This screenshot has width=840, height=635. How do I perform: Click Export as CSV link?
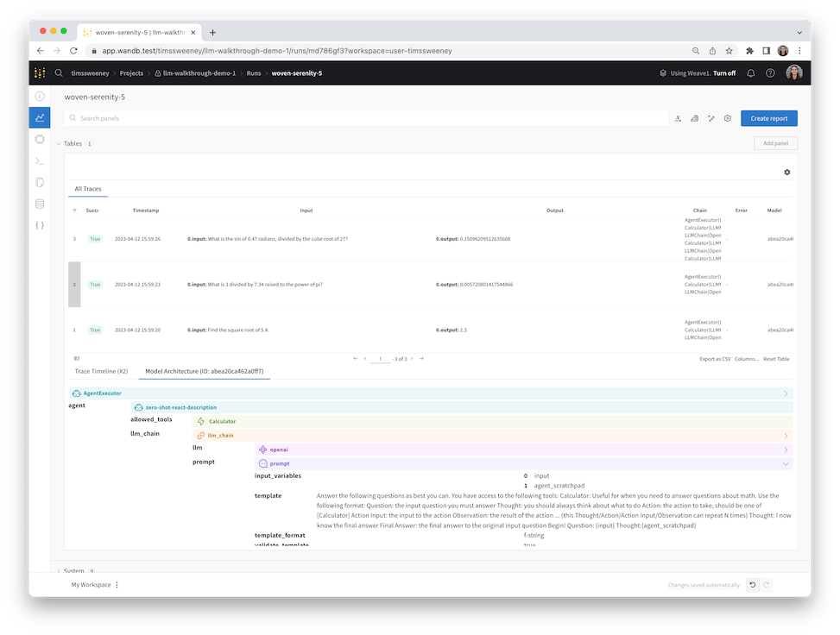715,359
